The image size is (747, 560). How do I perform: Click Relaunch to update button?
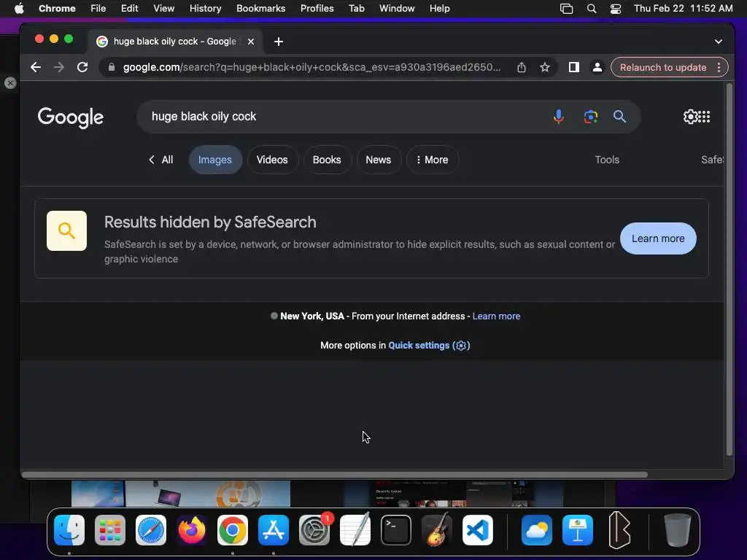tap(662, 67)
